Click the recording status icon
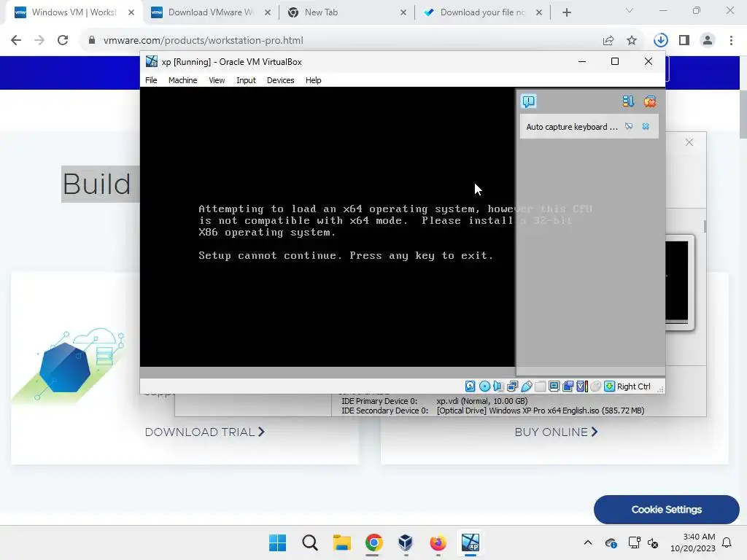 [568, 386]
